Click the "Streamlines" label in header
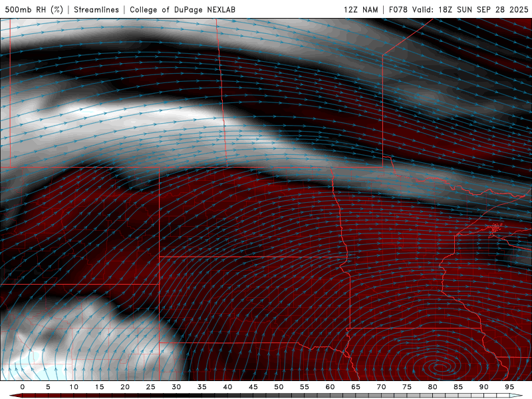 (96, 9)
